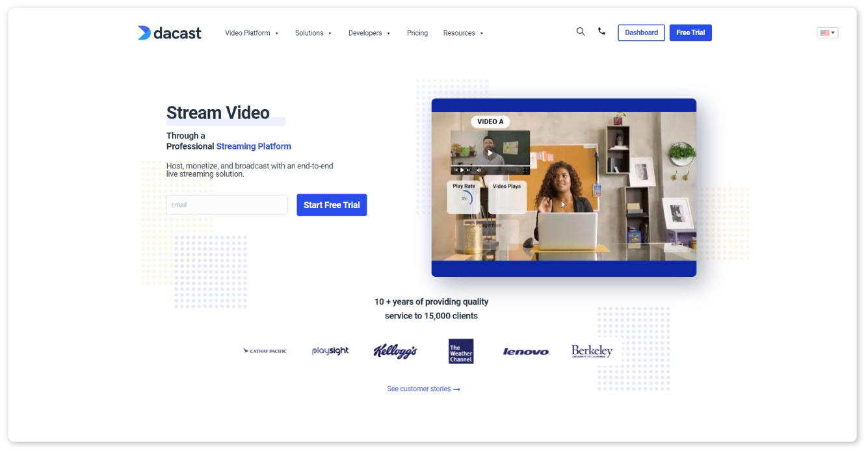The image size is (868, 453).
Task: Open the Developers dropdown menu
Action: pyautogui.click(x=369, y=33)
